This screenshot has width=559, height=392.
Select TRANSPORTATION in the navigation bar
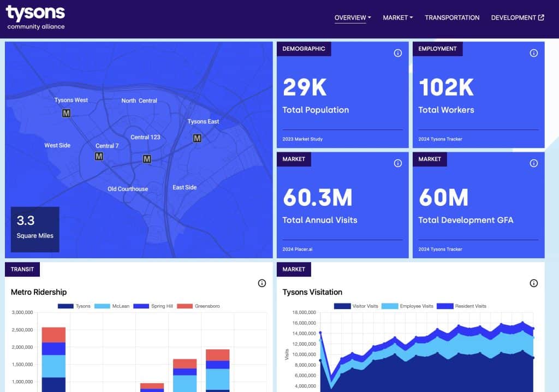(x=452, y=17)
